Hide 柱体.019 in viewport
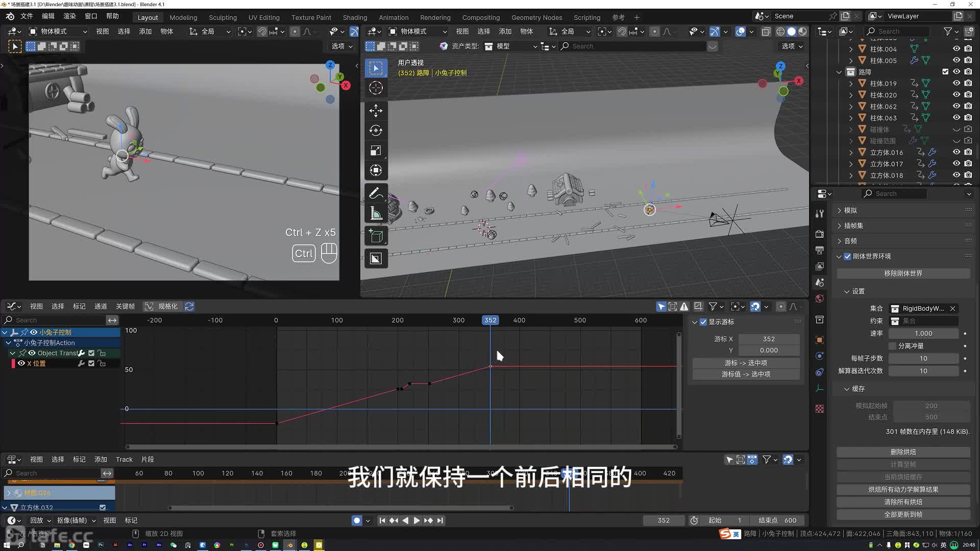Viewport: 980px width, 551px height. click(x=957, y=83)
